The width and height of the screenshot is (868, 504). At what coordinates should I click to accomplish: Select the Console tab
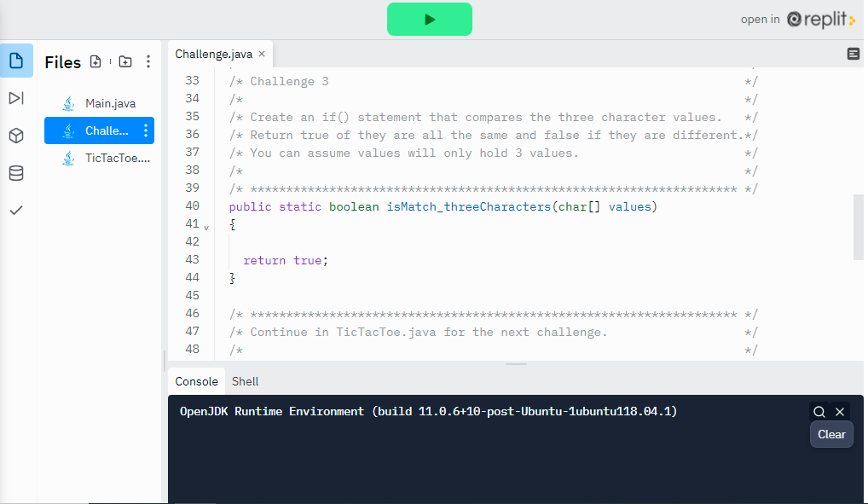pyautogui.click(x=195, y=381)
